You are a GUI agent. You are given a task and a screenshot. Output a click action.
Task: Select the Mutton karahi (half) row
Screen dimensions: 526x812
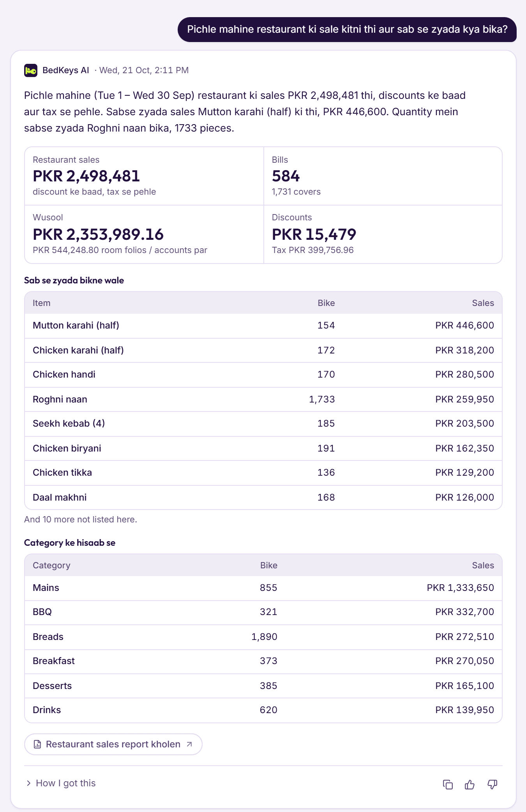click(263, 325)
